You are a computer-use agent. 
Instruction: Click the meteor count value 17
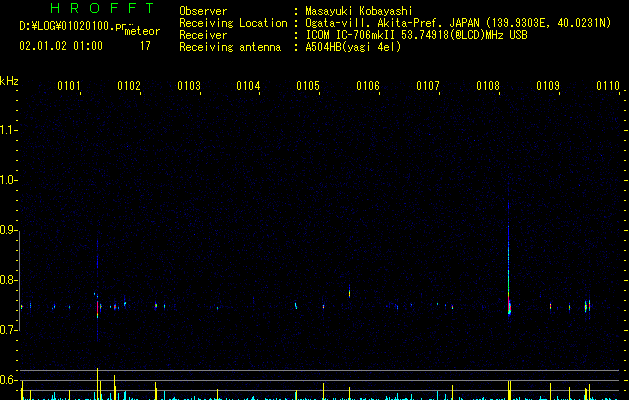[145, 46]
